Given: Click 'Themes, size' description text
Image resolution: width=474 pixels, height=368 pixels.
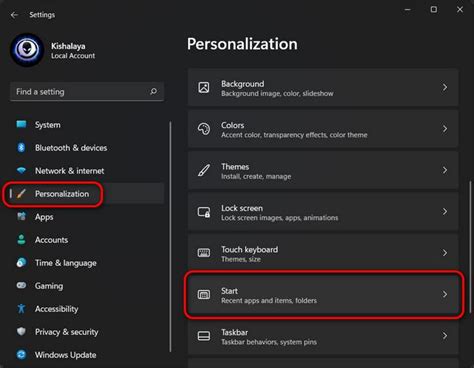Looking at the screenshot, I should tap(241, 259).
